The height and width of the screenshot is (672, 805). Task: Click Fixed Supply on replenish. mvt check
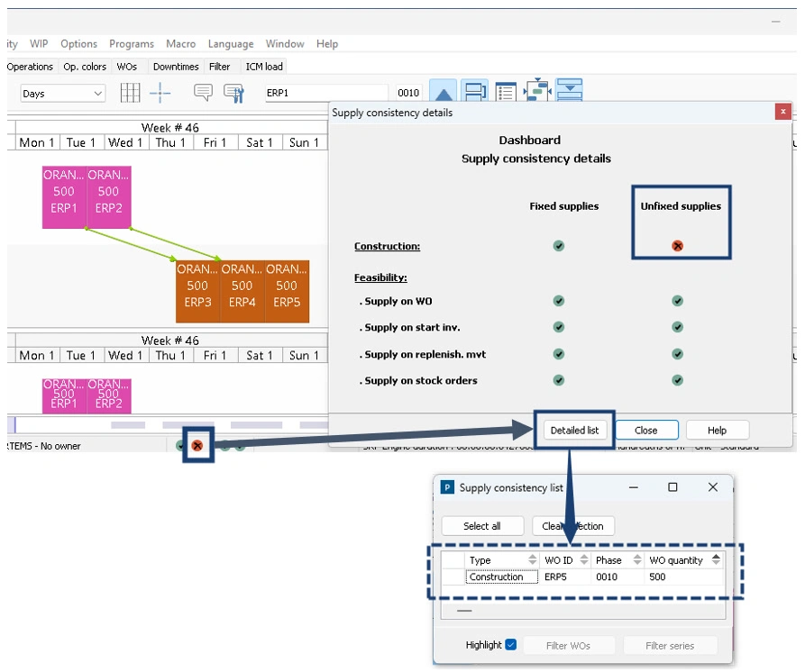(559, 354)
